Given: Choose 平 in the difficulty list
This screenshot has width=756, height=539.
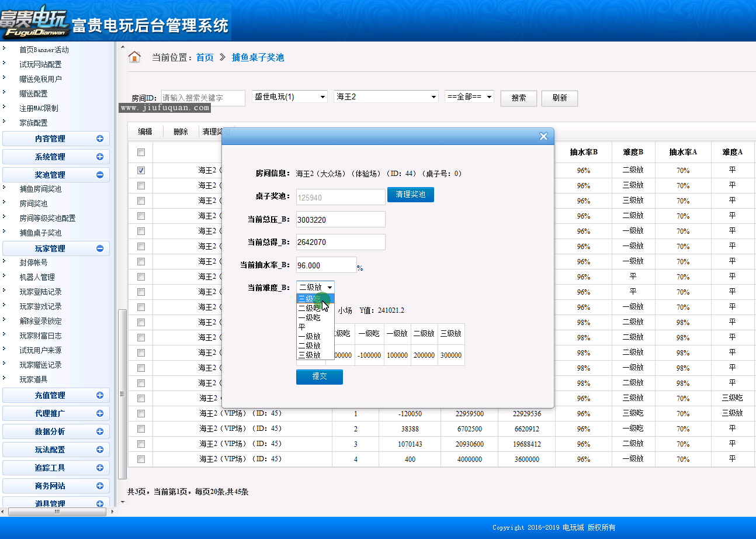Looking at the screenshot, I should (315, 327).
